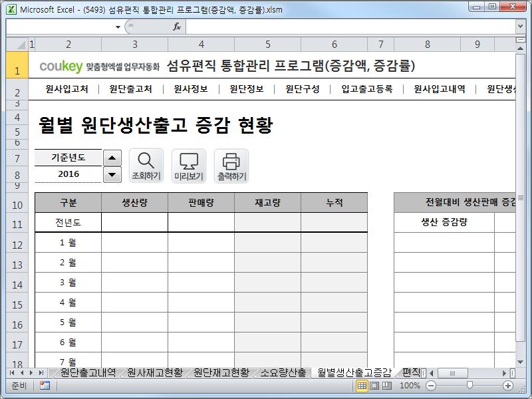Click the 구분 header cell
Screen dimensions: 532x399
pyautogui.click(x=68, y=203)
